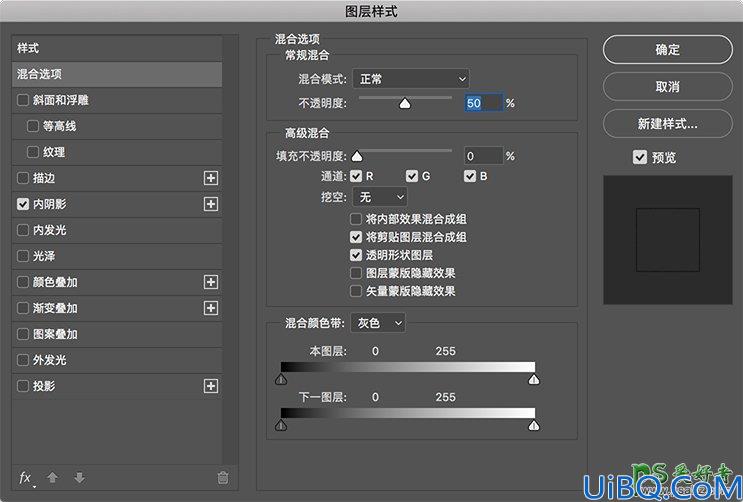Image resolution: width=743 pixels, height=502 pixels.
Task: Click the style preview thumbnail
Action: [668, 240]
